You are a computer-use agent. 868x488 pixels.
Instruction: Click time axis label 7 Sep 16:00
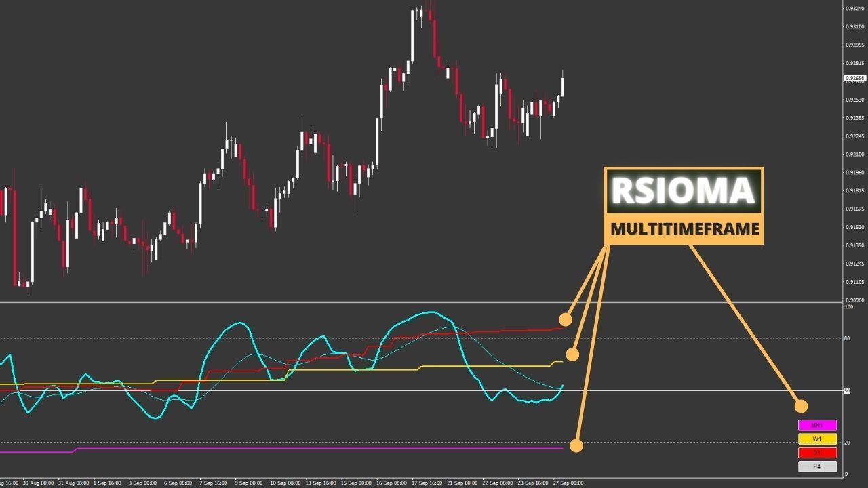(x=214, y=483)
